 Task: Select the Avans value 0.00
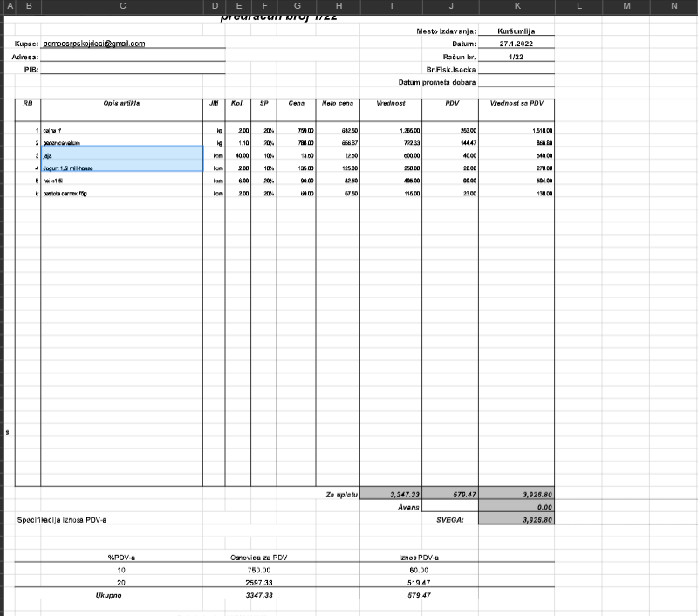[517, 507]
